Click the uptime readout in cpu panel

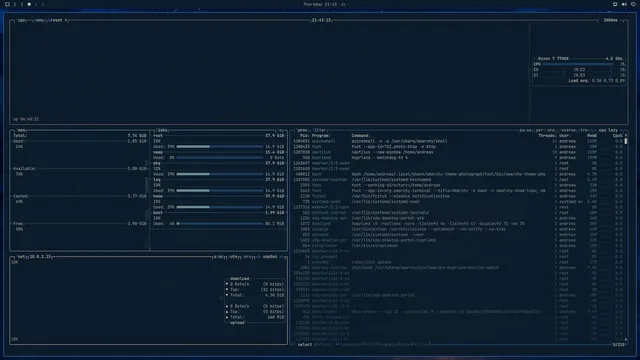[x=26, y=119]
